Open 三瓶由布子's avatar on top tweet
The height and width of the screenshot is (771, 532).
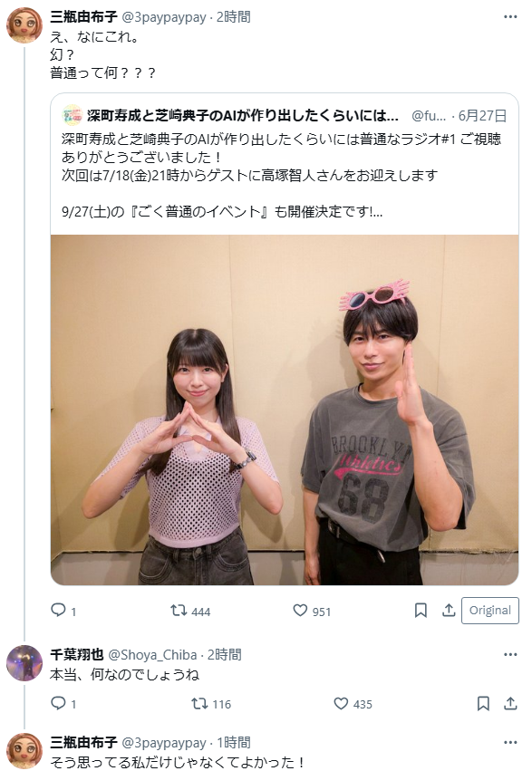(x=24, y=25)
